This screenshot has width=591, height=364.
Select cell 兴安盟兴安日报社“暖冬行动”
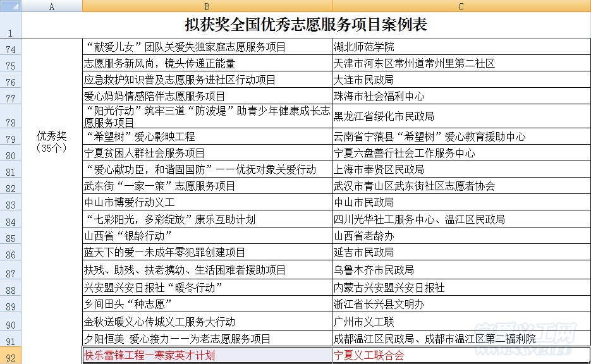(207, 288)
